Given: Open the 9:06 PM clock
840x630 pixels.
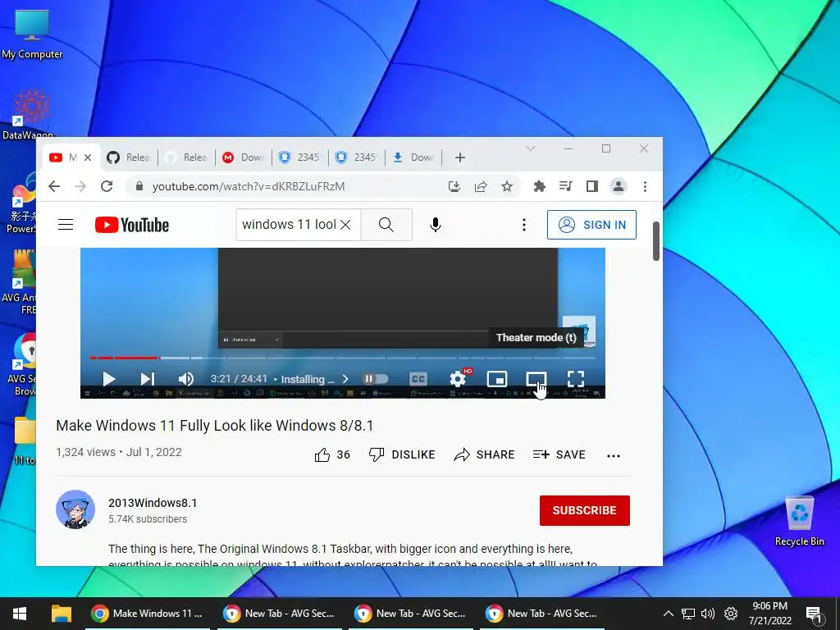Looking at the screenshot, I should (x=769, y=614).
